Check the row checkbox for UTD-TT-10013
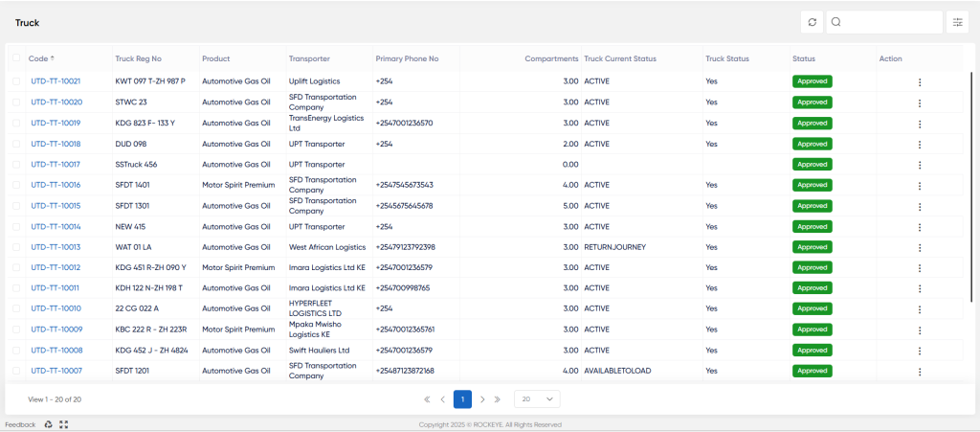Image resolution: width=980 pixels, height=432 pixels. coord(16,247)
